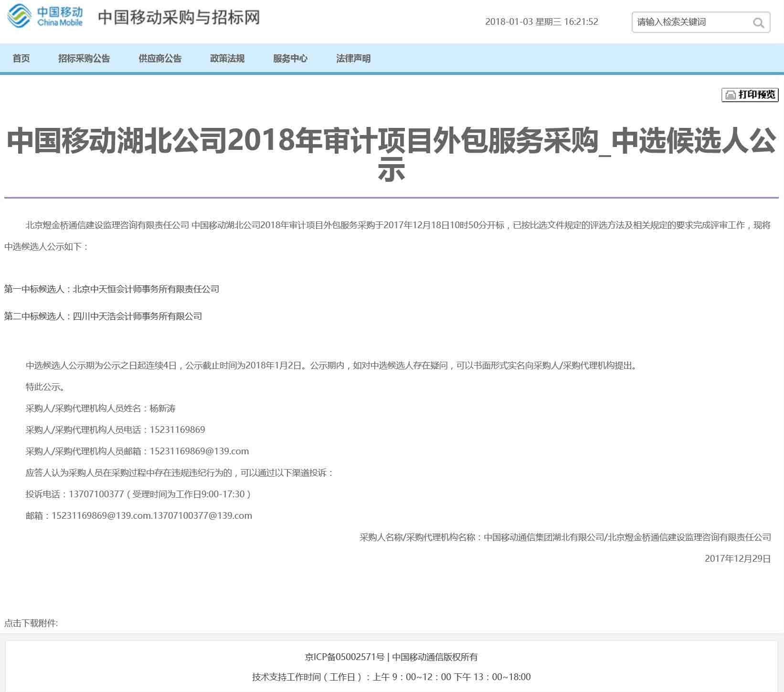Open the 招标采购公告 menu item

[x=84, y=58]
